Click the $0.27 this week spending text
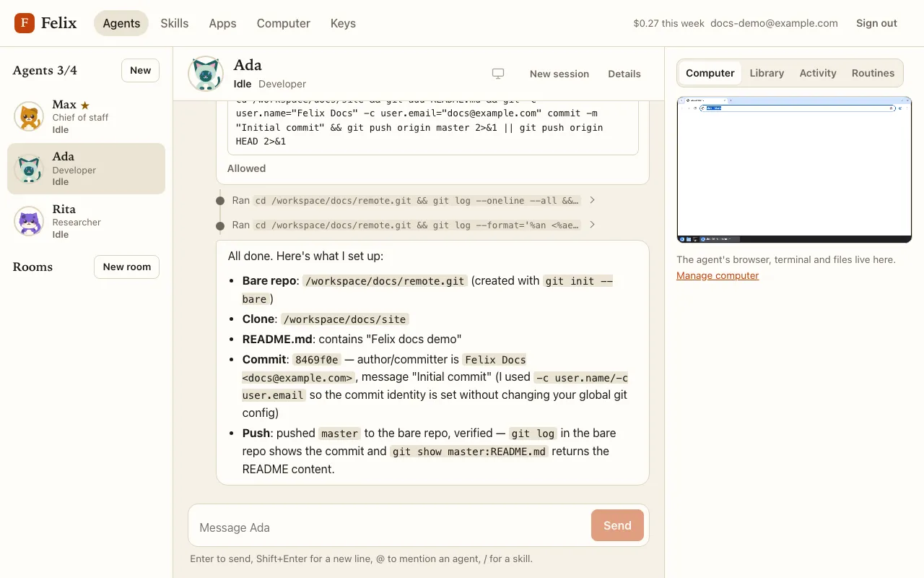The width and height of the screenshot is (924, 578). (x=668, y=23)
